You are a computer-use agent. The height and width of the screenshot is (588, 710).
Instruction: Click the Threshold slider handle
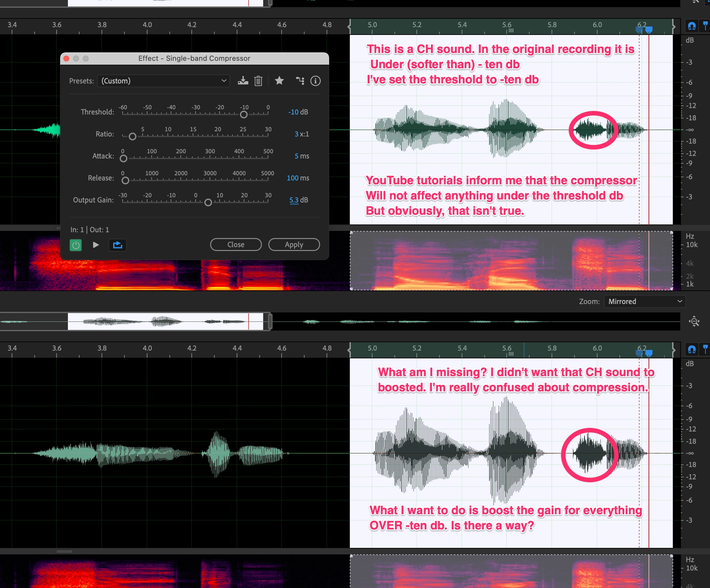[x=243, y=114]
